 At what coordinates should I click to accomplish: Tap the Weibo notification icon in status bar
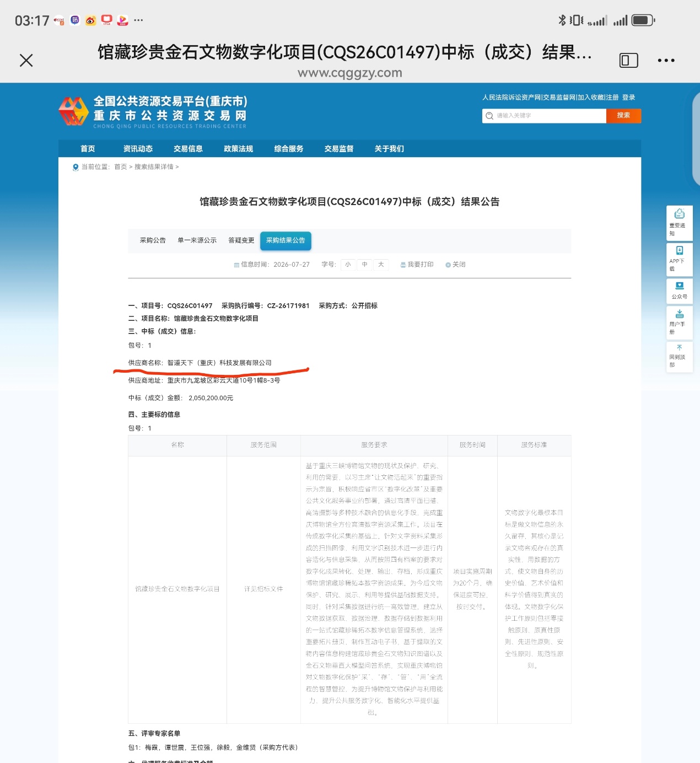tap(91, 20)
